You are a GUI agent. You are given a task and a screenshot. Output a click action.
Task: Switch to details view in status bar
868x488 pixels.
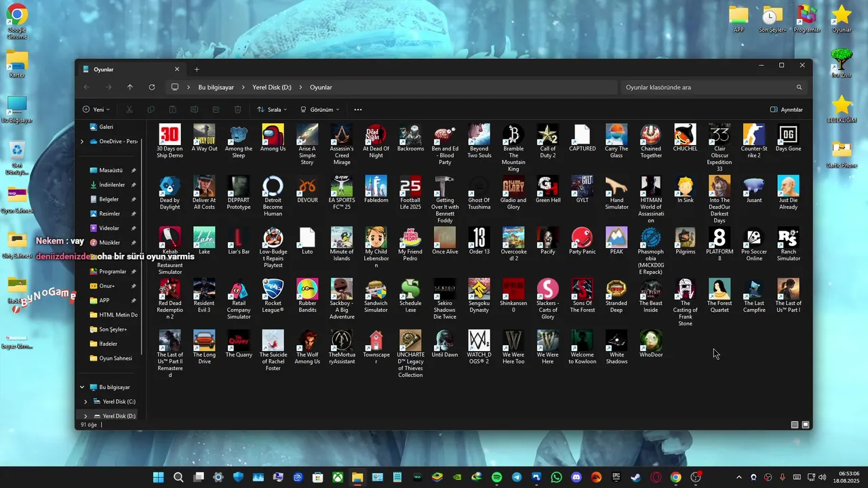pyautogui.click(x=795, y=425)
